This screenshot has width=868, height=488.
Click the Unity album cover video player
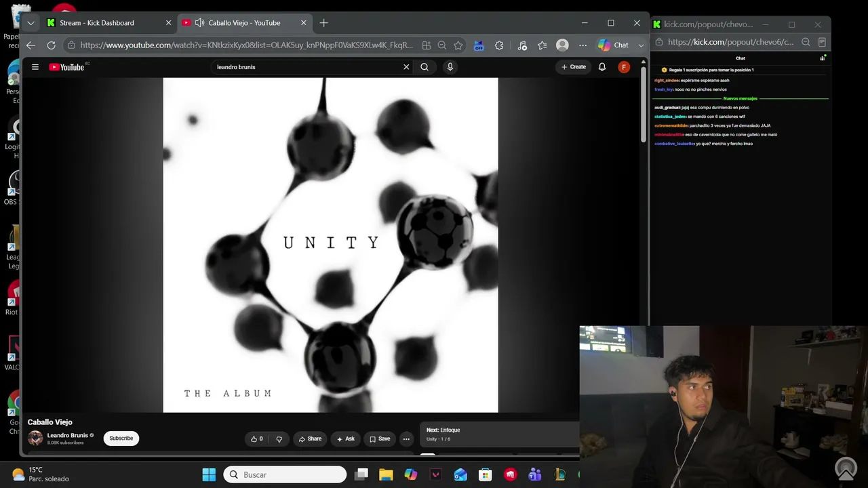(x=330, y=245)
